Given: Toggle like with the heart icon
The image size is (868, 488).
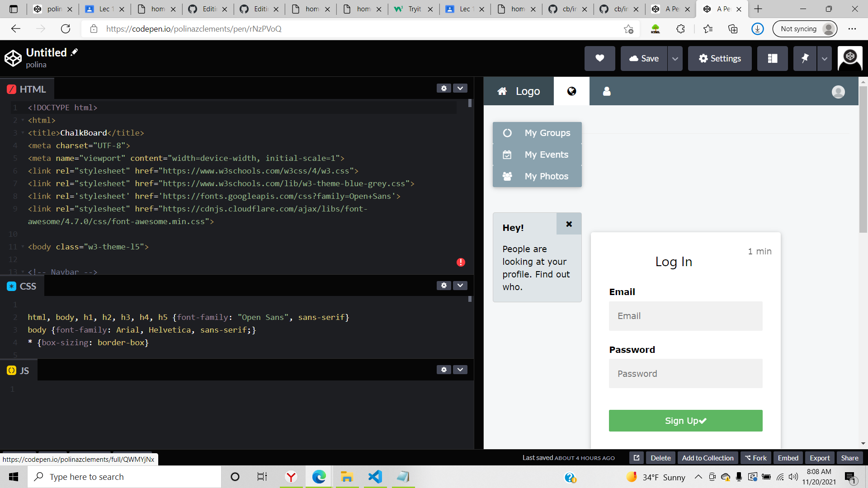Looking at the screenshot, I should pos(600,58).
